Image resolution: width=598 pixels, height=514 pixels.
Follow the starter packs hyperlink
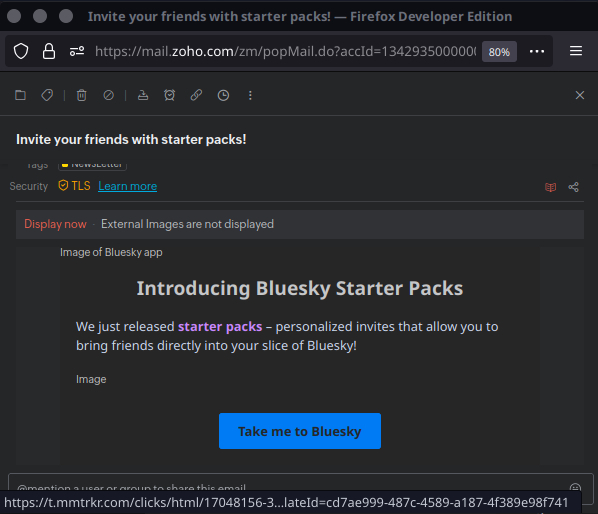tap(220, 326)
